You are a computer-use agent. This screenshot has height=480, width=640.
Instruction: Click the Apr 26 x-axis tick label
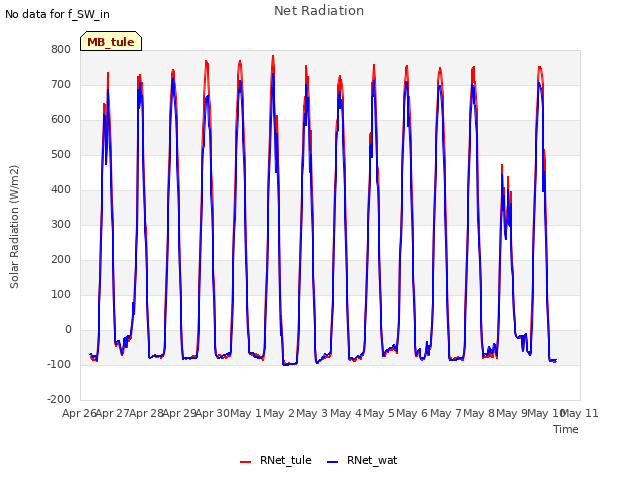[x=79, y=413]
